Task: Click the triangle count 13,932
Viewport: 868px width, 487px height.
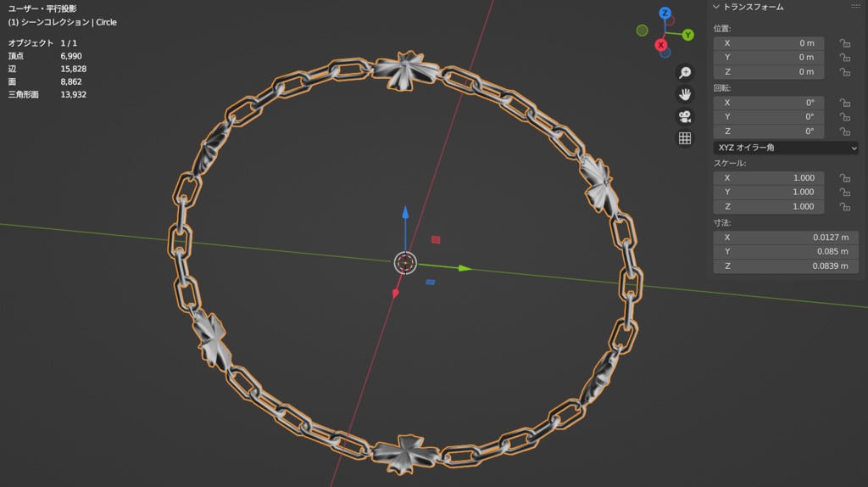Action: click(73, 94)
